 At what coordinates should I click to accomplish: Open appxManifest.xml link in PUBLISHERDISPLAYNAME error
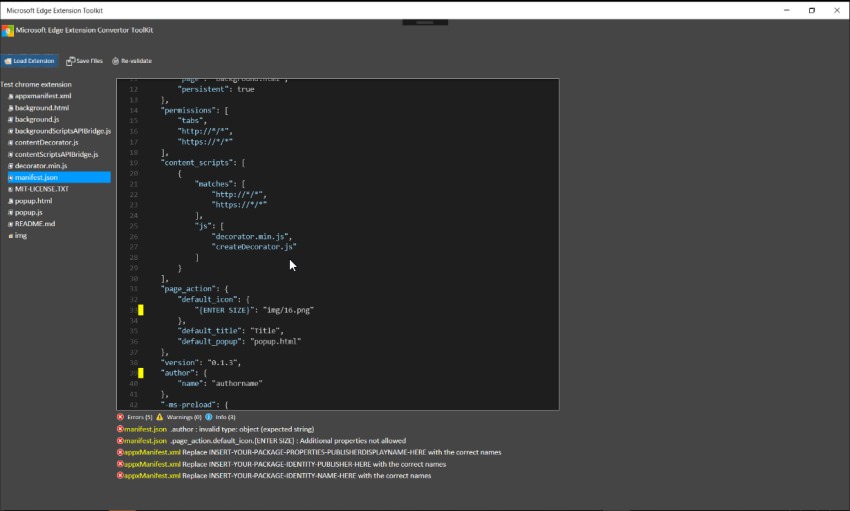click(x=152, y=452)
